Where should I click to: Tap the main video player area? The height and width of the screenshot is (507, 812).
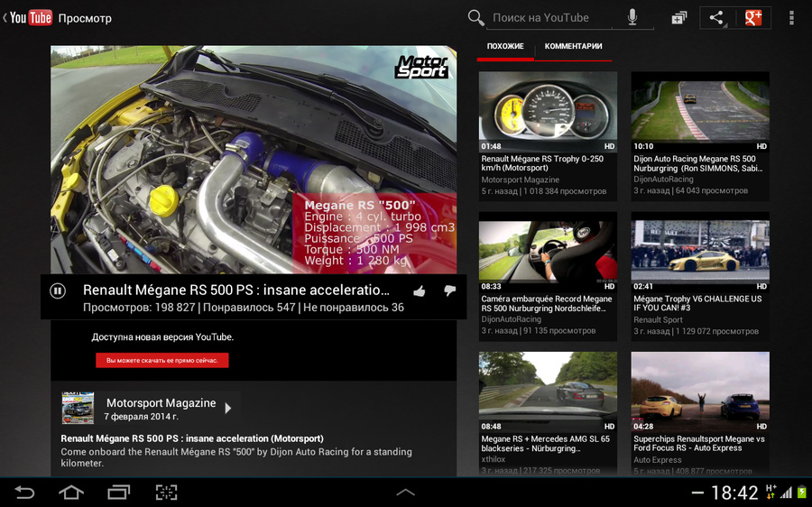tap(254, 160)
